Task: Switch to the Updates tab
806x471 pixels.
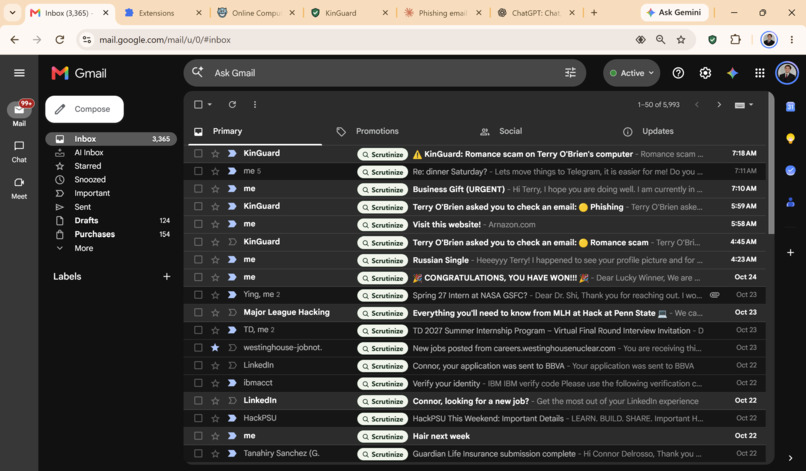Action: [657, 132]
